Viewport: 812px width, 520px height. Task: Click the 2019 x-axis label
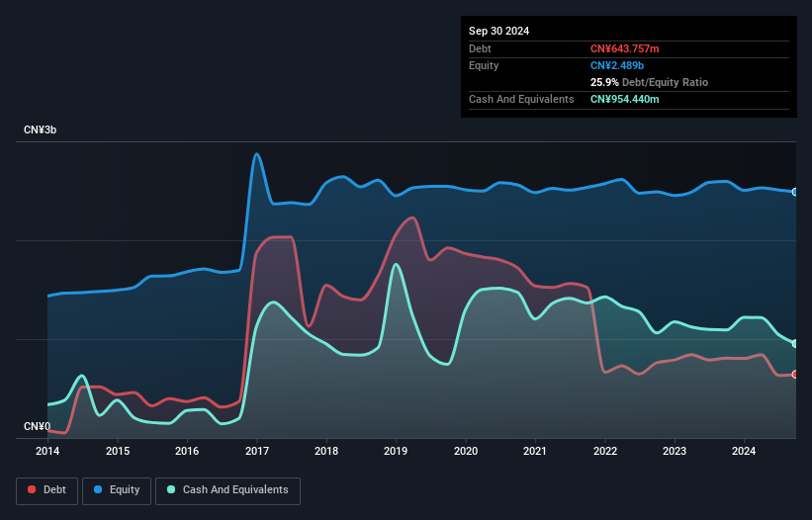pyautogui.click(x=396, y=451)
